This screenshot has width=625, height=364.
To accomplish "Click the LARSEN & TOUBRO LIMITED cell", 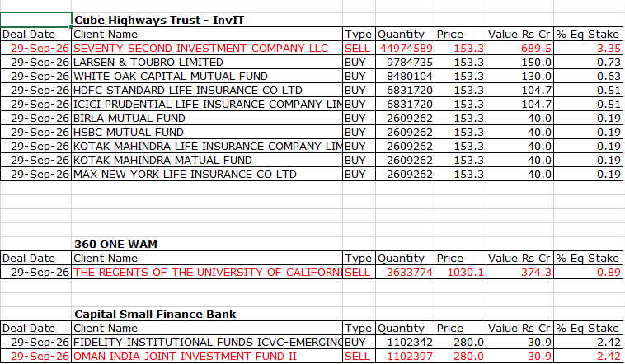I will pyautogui.click(x=207, y=62).
